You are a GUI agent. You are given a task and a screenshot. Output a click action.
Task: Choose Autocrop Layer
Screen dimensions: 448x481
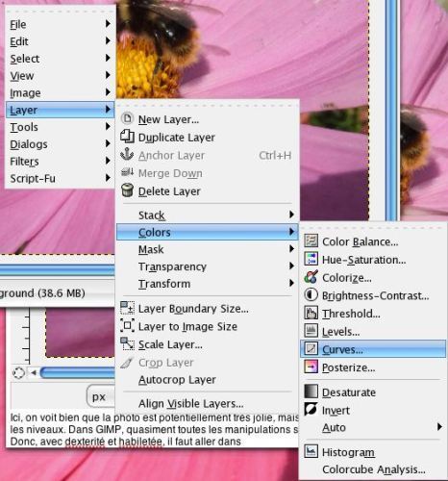208,379
